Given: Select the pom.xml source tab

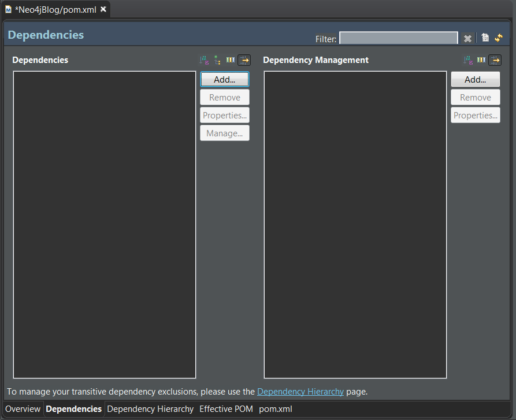Looking at the screenshot, I should [x=275, y=409].
